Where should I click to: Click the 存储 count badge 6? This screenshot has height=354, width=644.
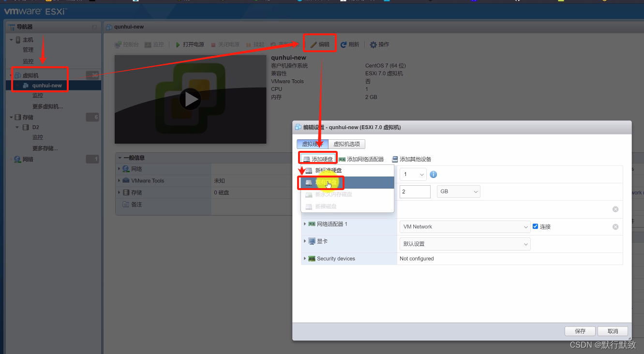[92, 117]
